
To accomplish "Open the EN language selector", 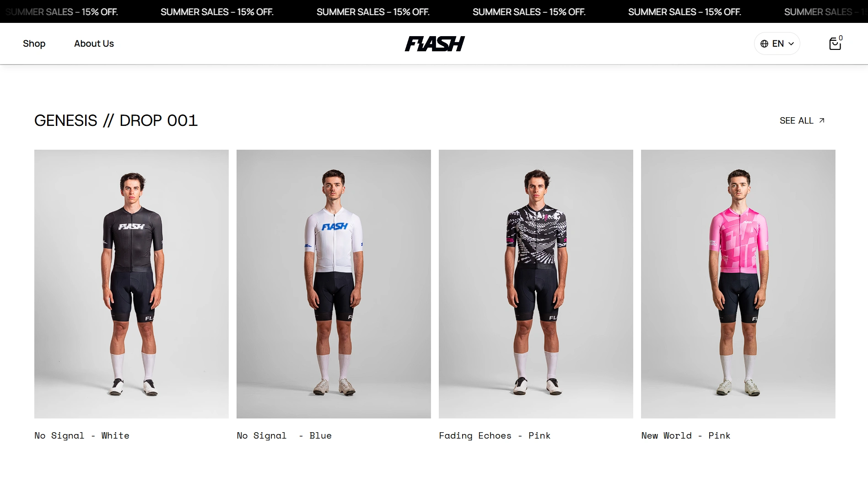I will point(777,43).
